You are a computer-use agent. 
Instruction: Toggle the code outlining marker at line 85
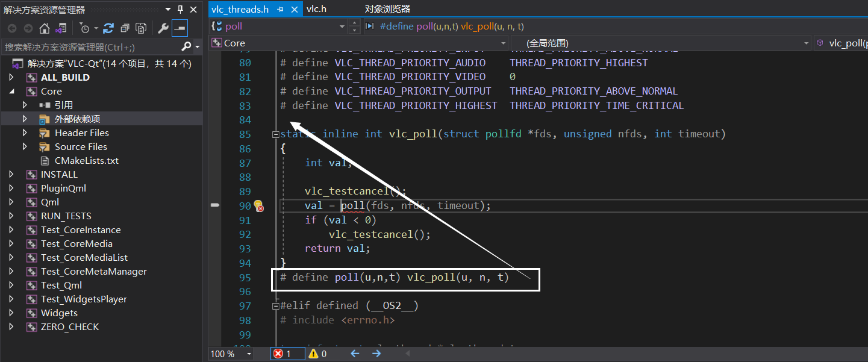coord(275,133)
